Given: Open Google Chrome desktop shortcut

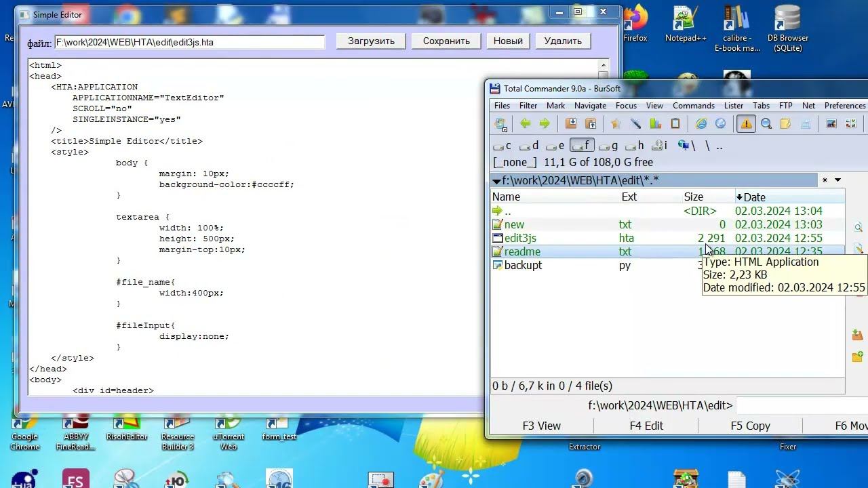Looking at the screenshot, I should coord(24,432).
